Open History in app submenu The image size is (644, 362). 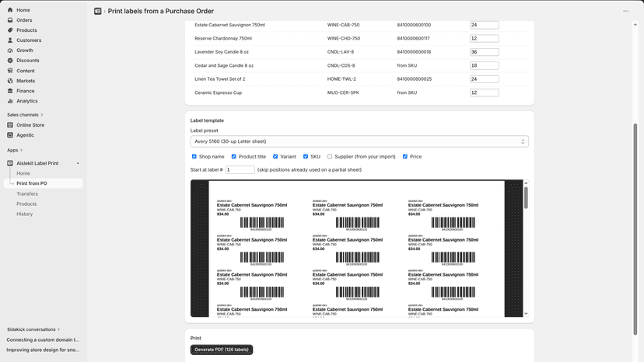[x=25, y=214]
